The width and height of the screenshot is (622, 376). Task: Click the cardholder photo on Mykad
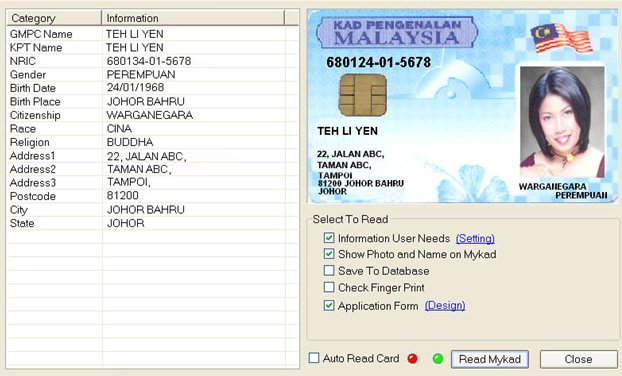coord(562,122)
